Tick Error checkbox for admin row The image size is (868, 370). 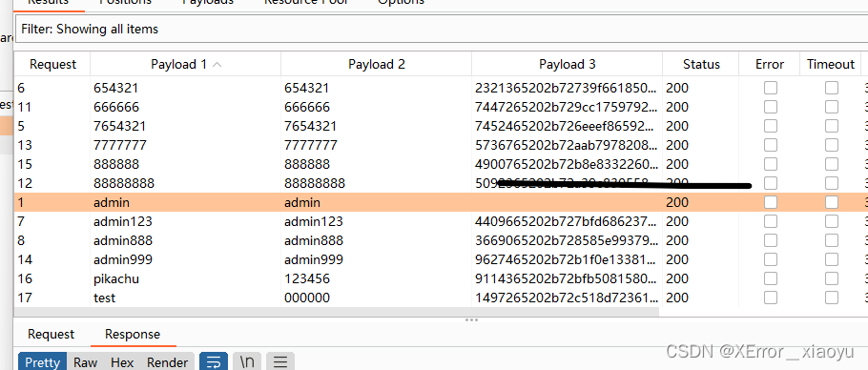[770, 202]
